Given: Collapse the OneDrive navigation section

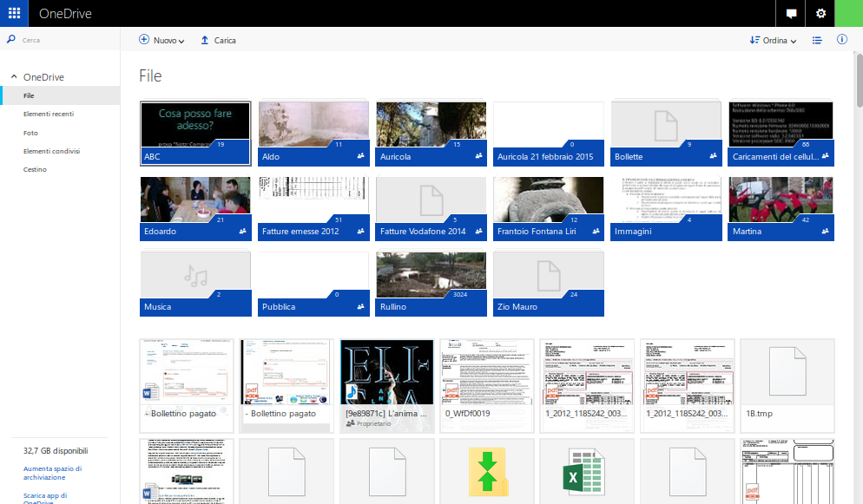Looking at the screenshot, I should [x=14, y=77].
